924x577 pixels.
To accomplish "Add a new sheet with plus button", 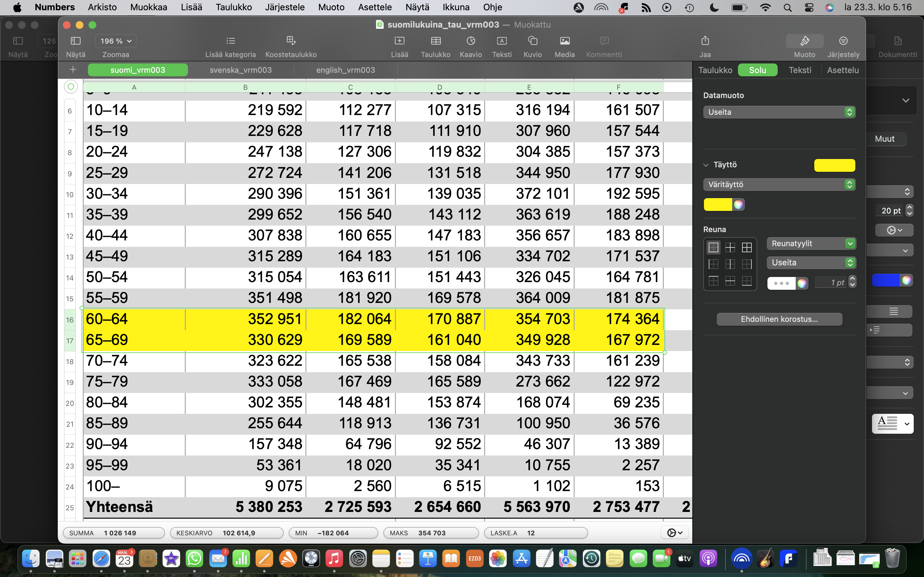I will click(73, 70).
